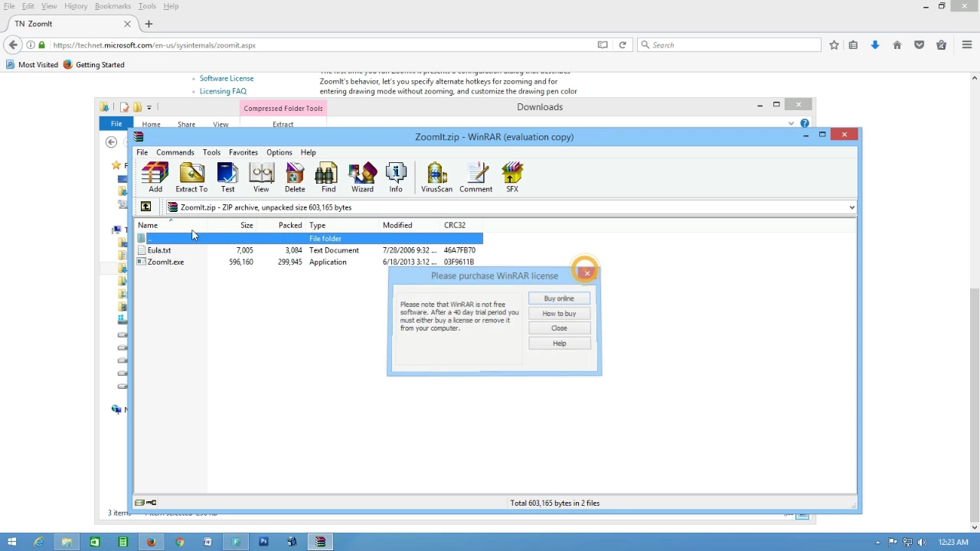980x551 pixels.
Task: Open Getting Started bookmark
Action: point(93,65)
